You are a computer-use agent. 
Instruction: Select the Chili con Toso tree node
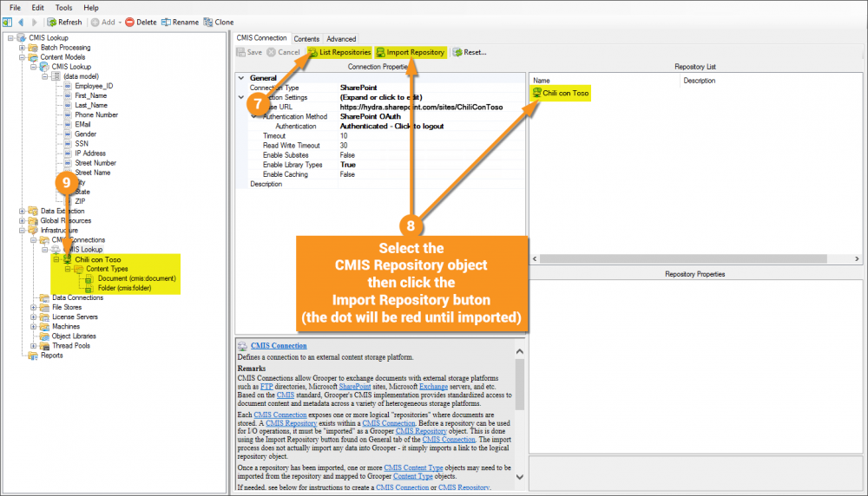pyautogui.click(x=97, y=259)
